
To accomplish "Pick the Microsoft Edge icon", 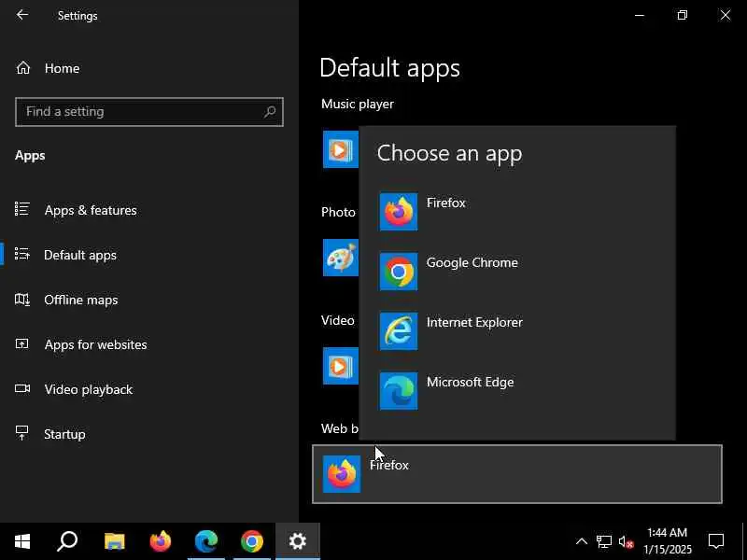I will [399, 391].
